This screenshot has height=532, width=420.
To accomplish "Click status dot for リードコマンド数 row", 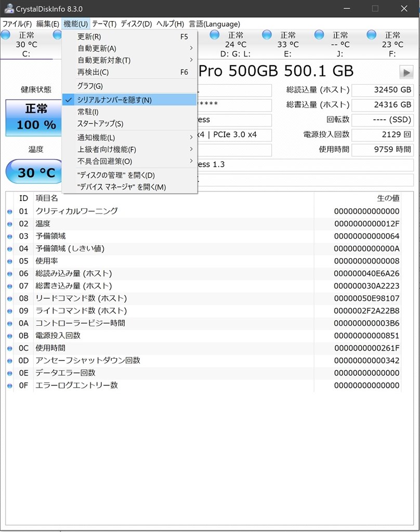I will pos(10,299).
